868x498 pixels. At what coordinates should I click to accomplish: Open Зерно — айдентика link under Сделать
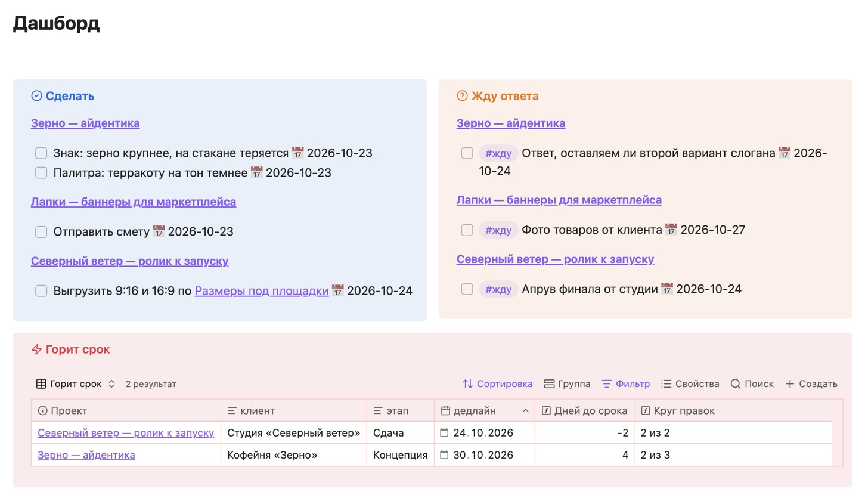pyautogui.click(x=85, y=123)
